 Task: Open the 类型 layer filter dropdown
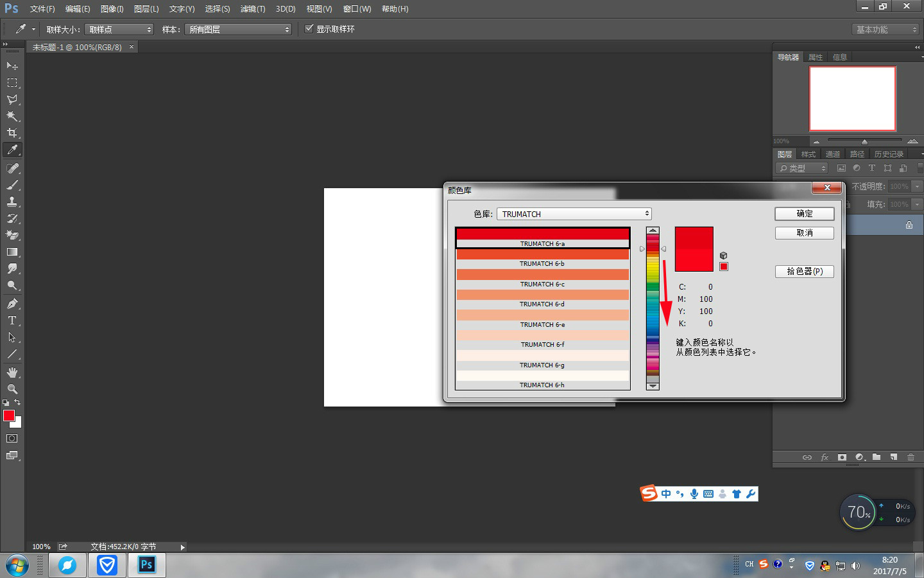[802, 168]
